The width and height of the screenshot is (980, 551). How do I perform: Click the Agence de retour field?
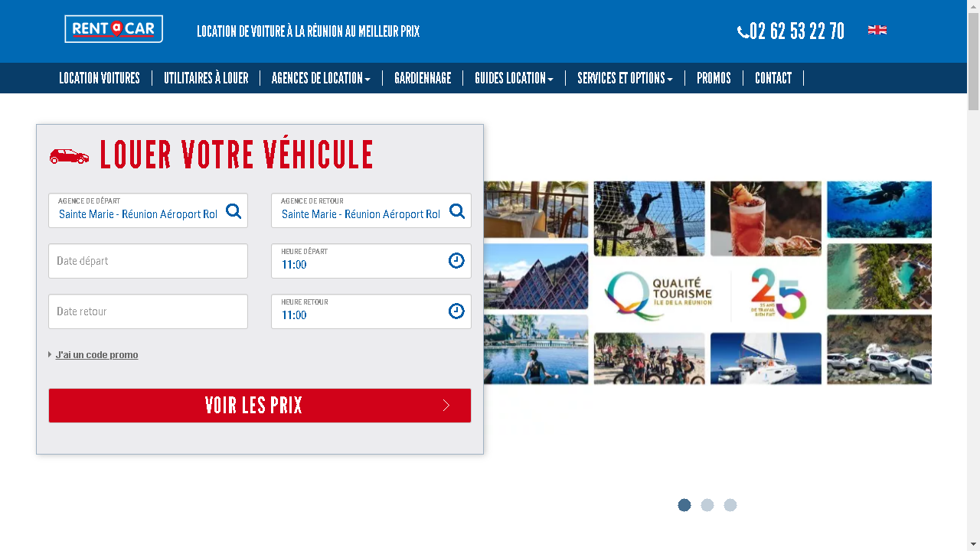point(371,210)
